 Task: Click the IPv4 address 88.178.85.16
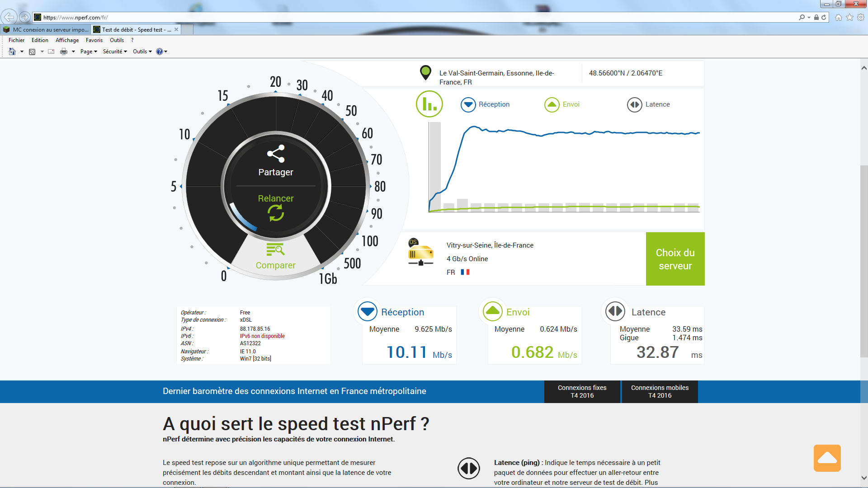coord(255,329)
